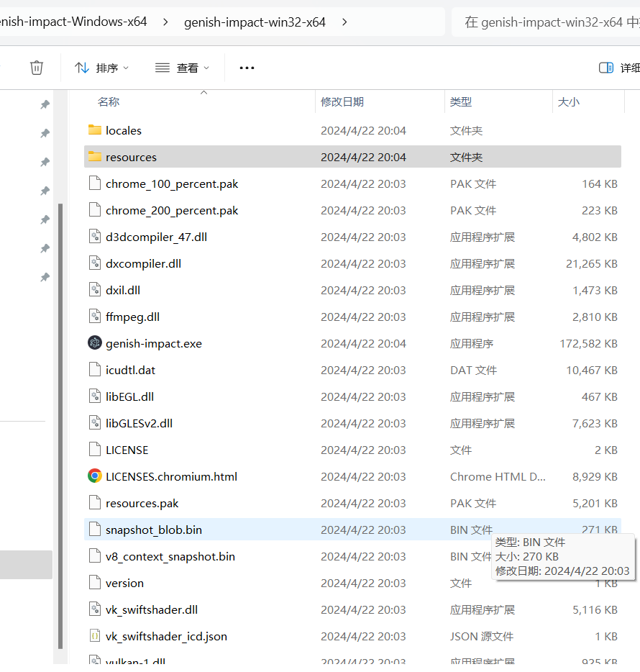The width and height of the screenshot is (640, 672).
Task: Open the 排序 sort dropdown
Action: click(102, 68)
